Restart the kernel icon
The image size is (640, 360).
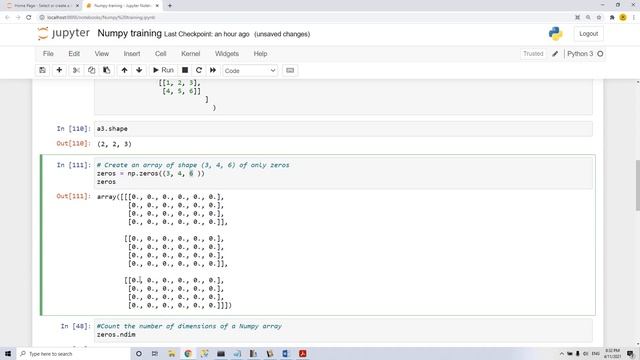[x=199, y=70]
